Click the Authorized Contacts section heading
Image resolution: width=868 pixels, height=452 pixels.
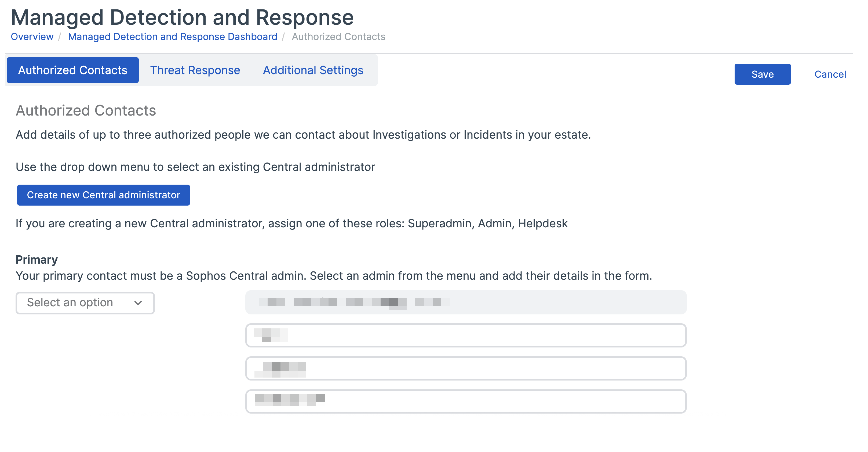point(86,111)
